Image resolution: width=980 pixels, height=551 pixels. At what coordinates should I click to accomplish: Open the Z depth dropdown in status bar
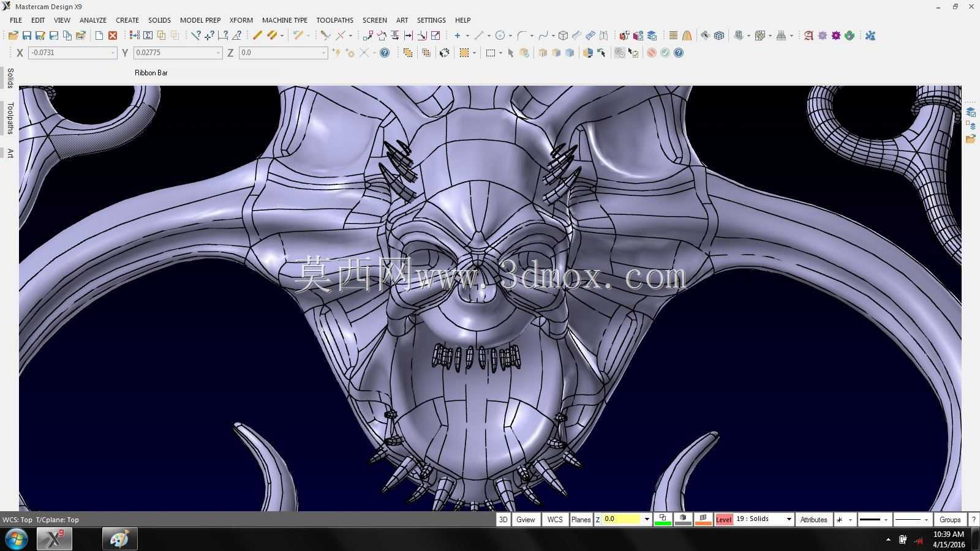pos(647,519)
